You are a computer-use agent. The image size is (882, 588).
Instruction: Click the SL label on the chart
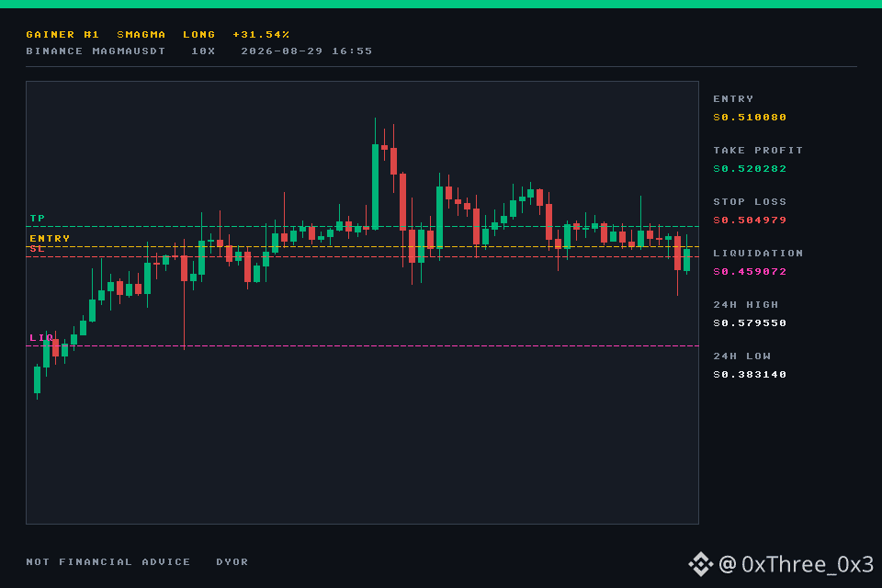coord(38,249)
